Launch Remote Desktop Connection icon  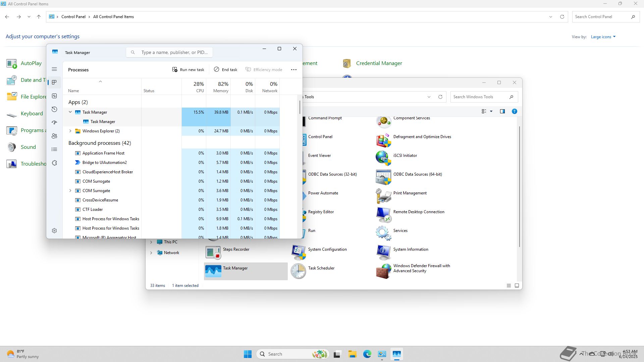click(x=383, y=215)
